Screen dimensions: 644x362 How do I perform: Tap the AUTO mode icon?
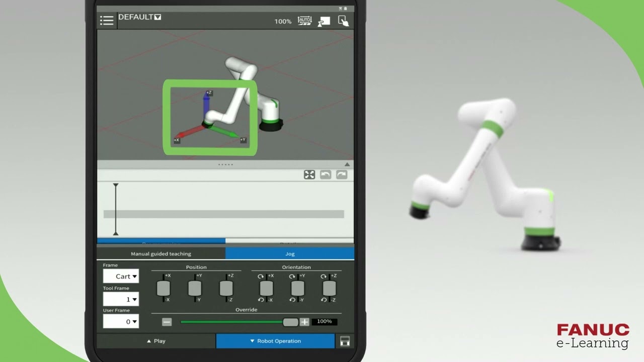click(304, 21)
